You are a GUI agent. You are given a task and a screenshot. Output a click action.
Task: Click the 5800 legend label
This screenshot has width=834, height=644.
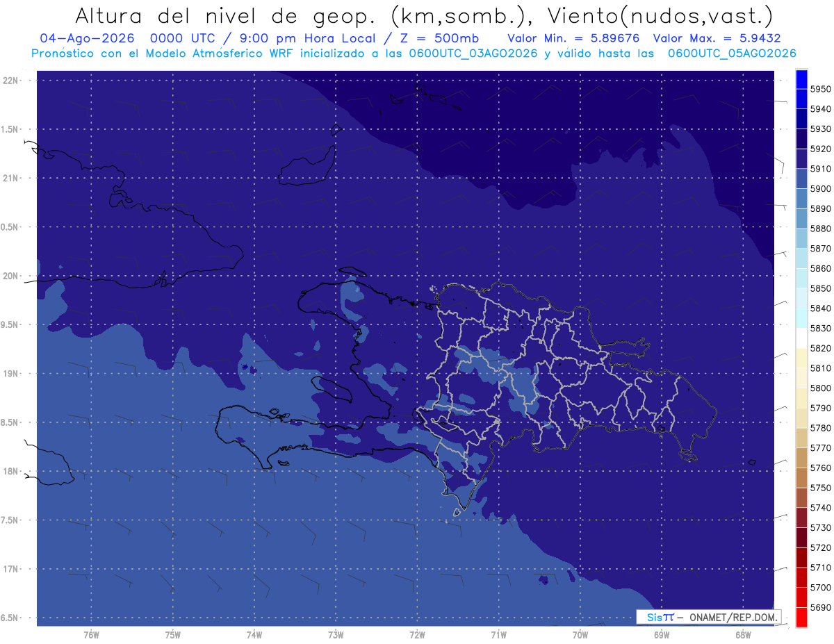click(820, 388)
